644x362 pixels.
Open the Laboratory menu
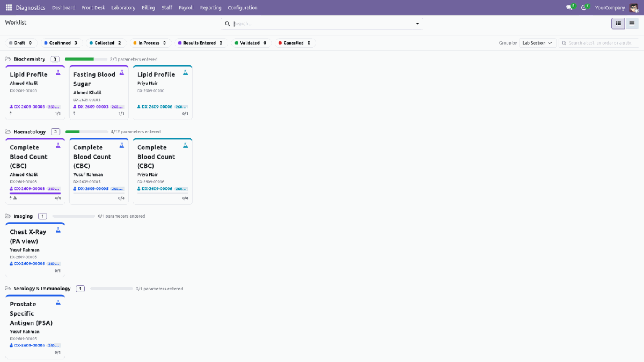[123, 8]
